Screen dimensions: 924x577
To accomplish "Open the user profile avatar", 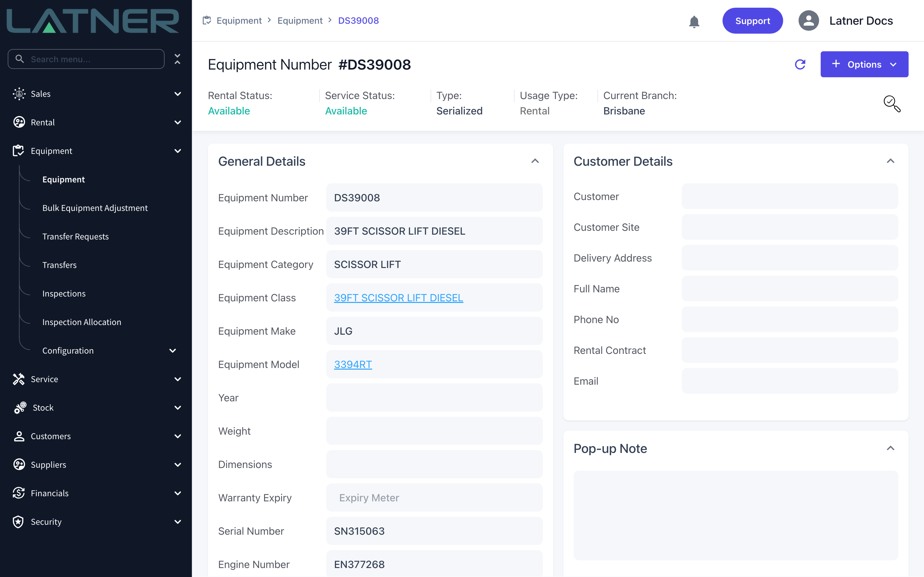I will click(808, 21).
